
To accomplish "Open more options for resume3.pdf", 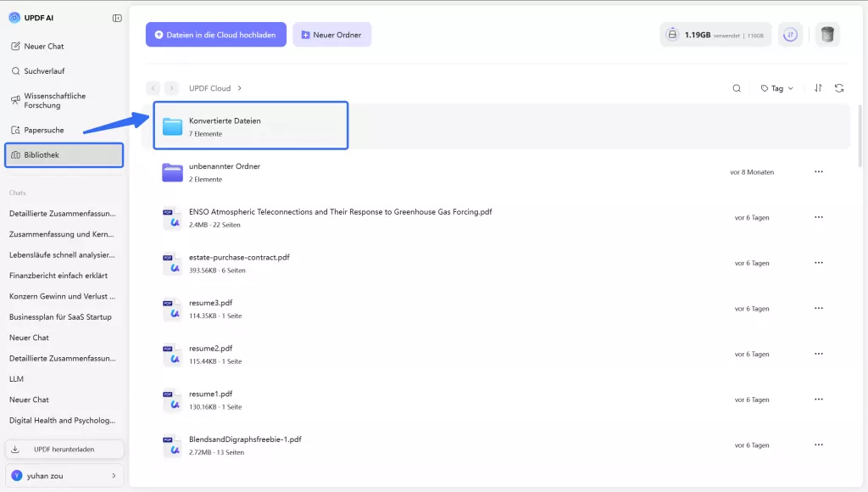I will coord(818,309).
